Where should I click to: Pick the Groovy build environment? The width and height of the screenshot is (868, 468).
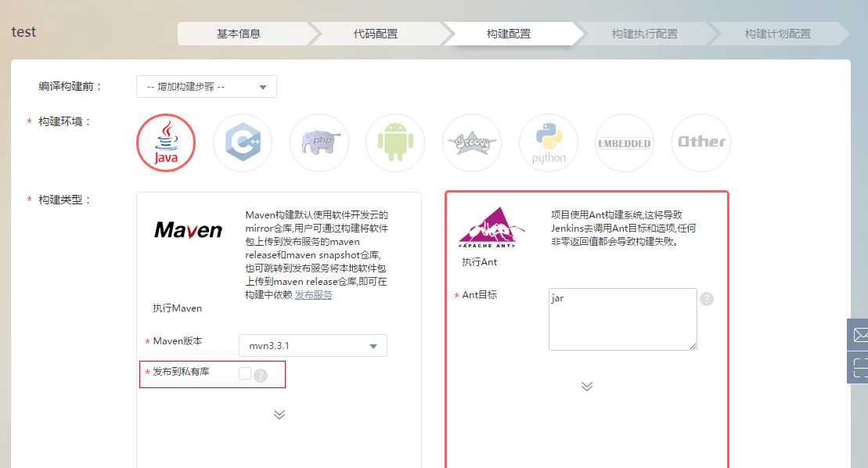click(472, 142)
